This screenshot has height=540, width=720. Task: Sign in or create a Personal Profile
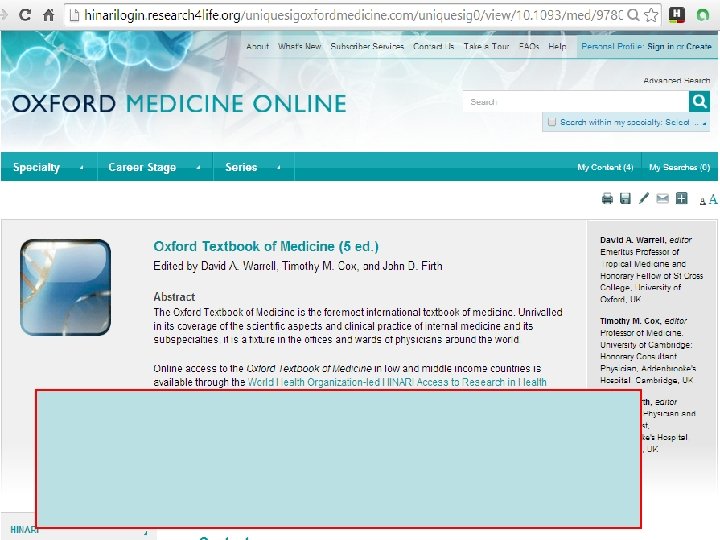(647, 46)
